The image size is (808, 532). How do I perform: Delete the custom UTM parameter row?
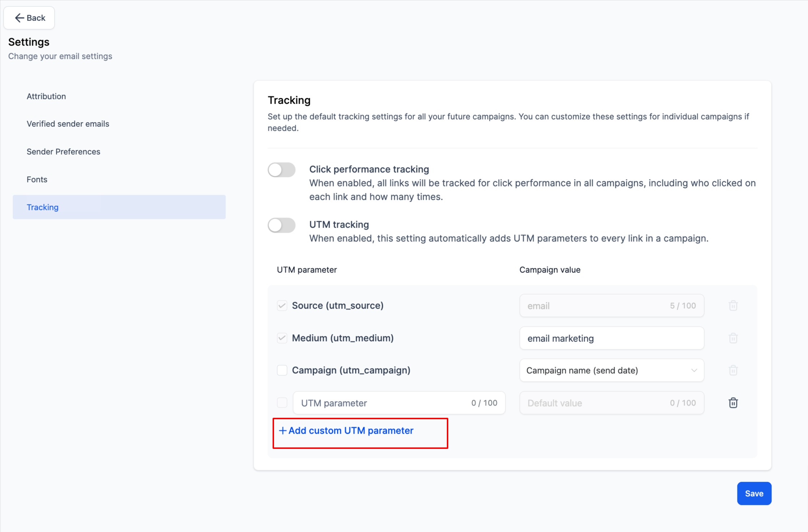pyautogui.click(x=733, y=403)
